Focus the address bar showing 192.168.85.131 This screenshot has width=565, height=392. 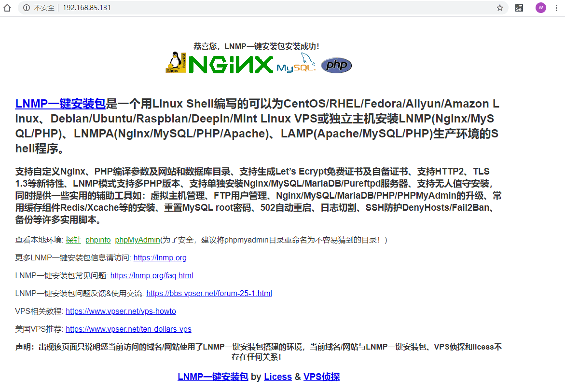[263, 8]
